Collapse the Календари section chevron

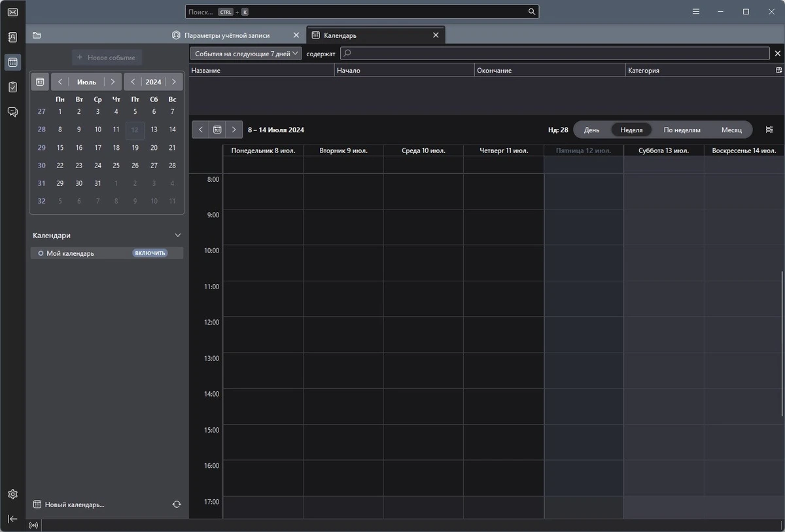(178, 235)
